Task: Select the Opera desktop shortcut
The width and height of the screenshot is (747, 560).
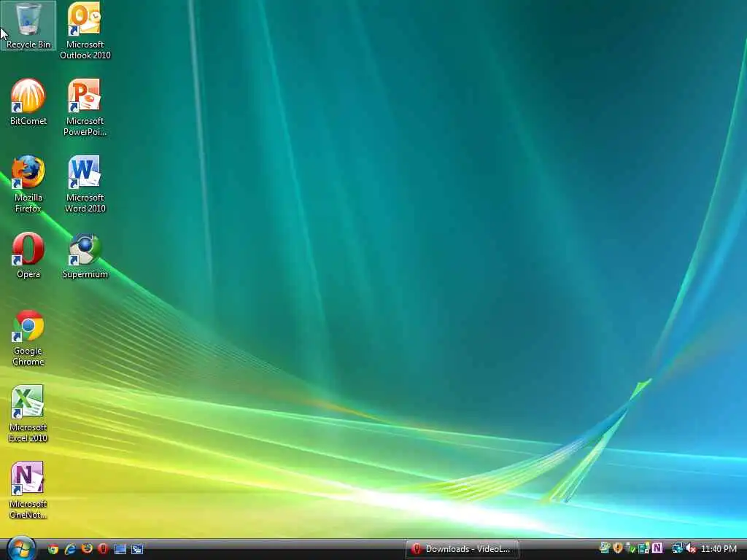Action: [28, 255]
